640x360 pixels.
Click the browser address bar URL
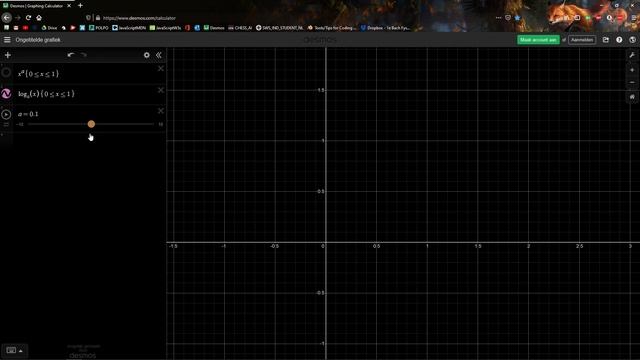(x=139, y=18)
